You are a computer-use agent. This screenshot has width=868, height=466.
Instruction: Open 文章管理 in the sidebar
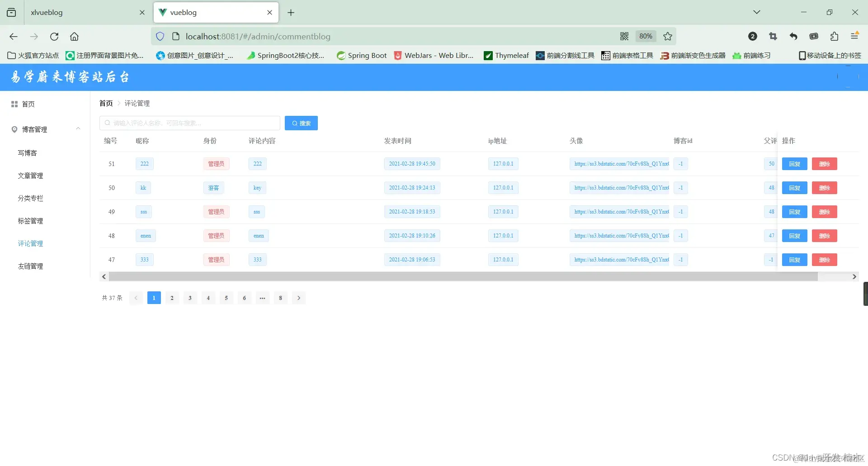[x=31, y=176]
